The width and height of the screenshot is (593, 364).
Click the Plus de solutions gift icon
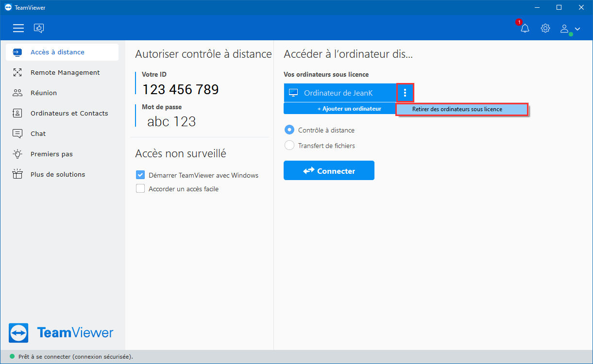coord(17,174)
